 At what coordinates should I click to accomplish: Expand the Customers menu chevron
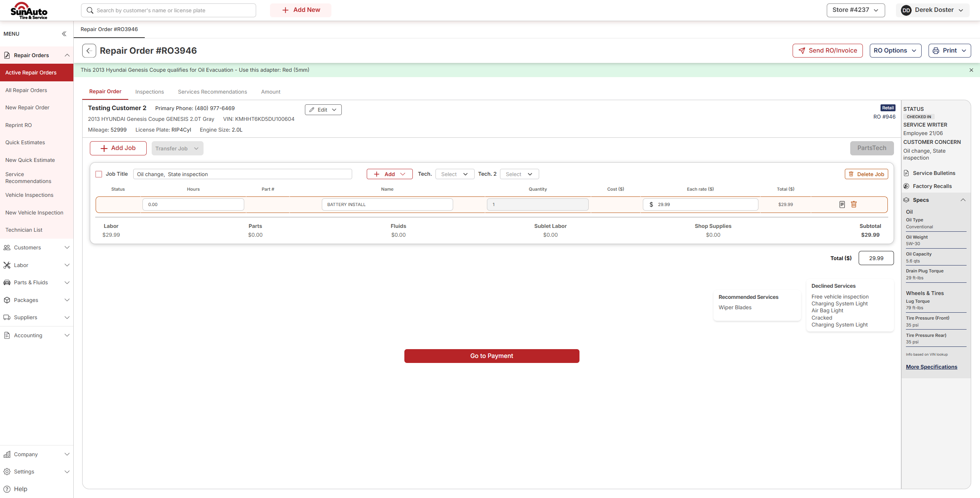pyautogui.click(x=67, y=247)
